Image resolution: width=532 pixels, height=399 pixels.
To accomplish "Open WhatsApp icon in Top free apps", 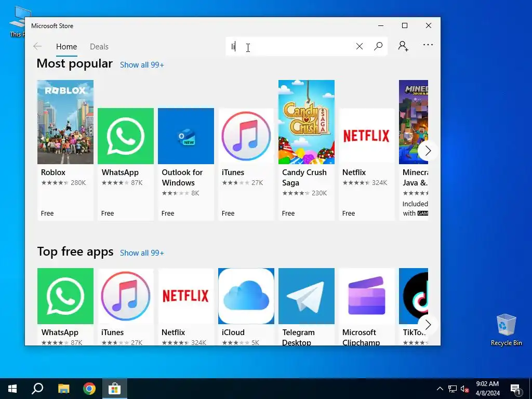I will click(65, 296).
